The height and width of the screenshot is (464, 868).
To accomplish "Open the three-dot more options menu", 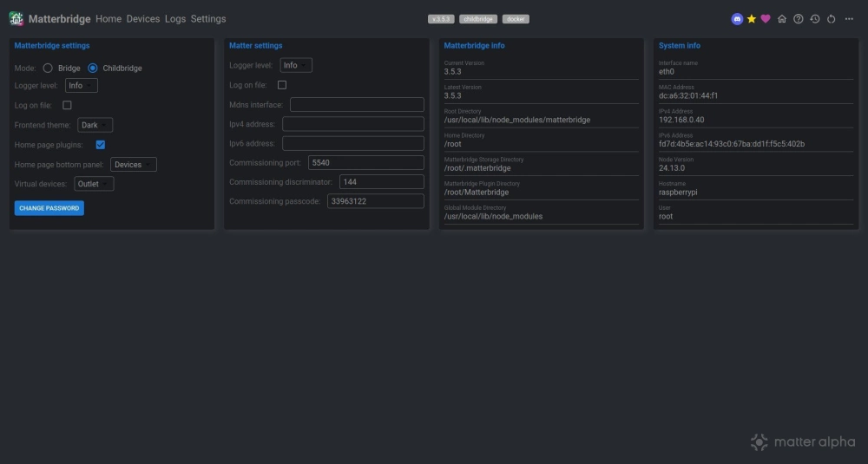I will tap(849, 19).
